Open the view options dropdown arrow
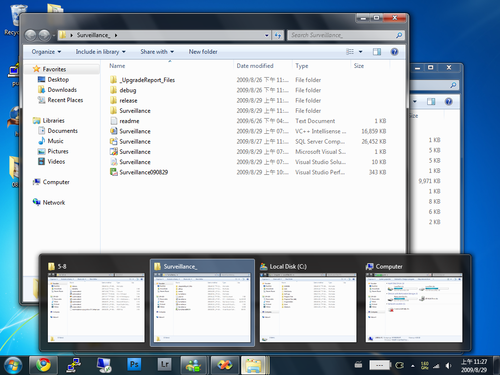 point(360,52)
